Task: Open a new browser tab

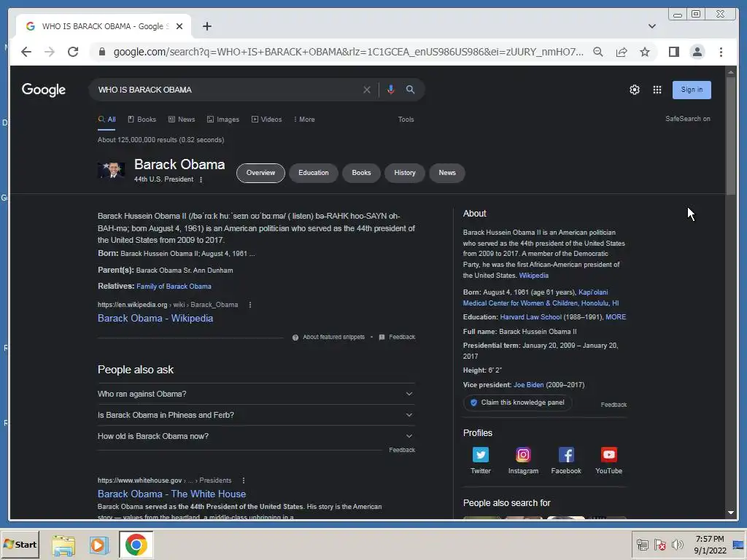Action: [206, 26]
